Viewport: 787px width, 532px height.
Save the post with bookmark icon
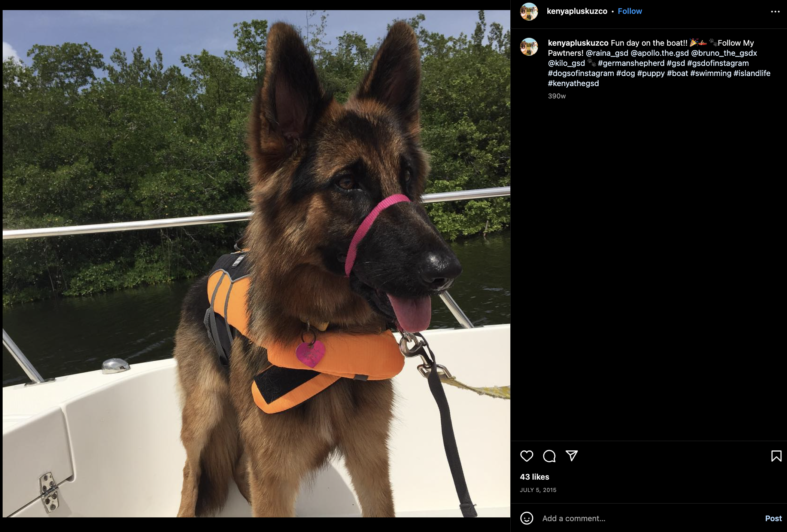pyautogui.click(x=776, y=456)
